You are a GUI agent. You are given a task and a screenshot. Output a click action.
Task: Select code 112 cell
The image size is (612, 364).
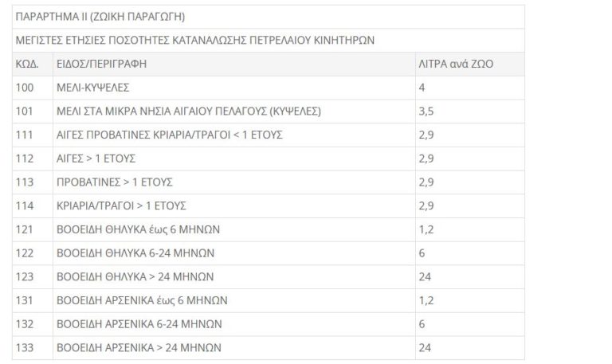point(24,159)
